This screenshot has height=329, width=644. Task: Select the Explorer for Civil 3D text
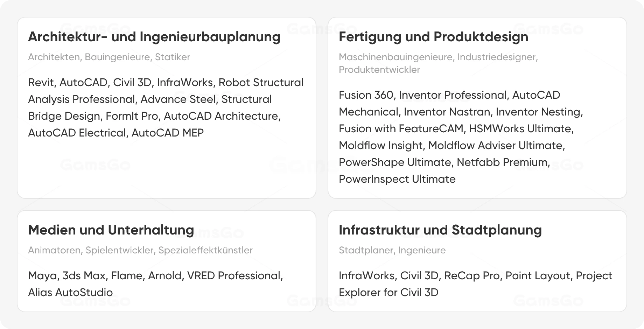click(388, 293)
